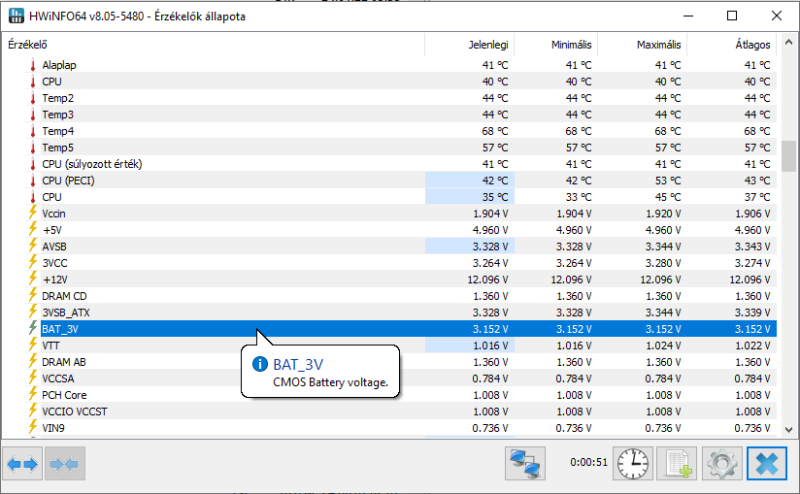The image size is (800, 494).
Task: Click the 1.920 V maximum of Vccin
Action: (x=663, y=213)
